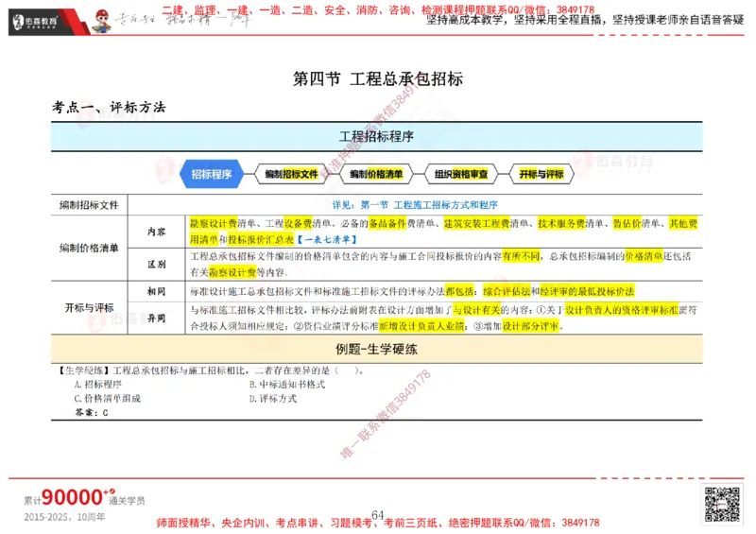Click the cartoon mascot icon in header
The image size is (756, 534).
click(102, 22)
